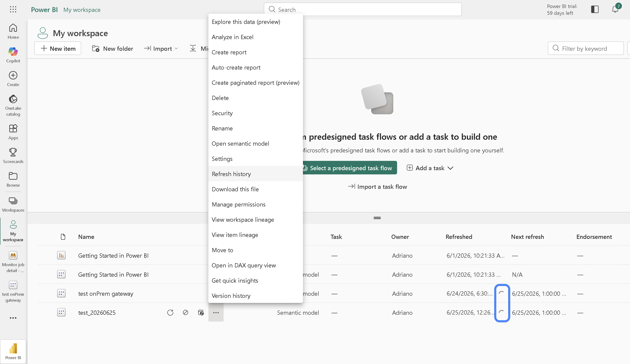The width and height of the screenshot is (630, 364).
Task: Click the report icon for Getting Started
Action: (61, 255)
